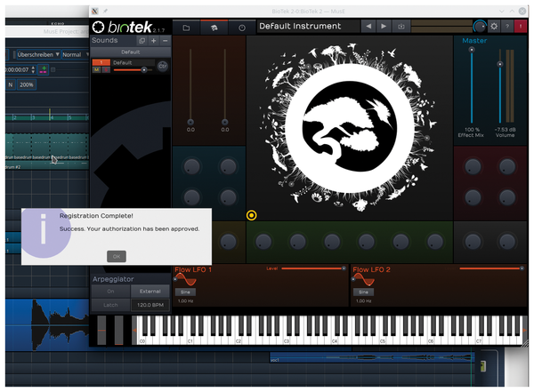Image resolution: width=534 pixels, height=392 pixels.
Task: Click the Default sound volume slider
Action: point(133,69)
